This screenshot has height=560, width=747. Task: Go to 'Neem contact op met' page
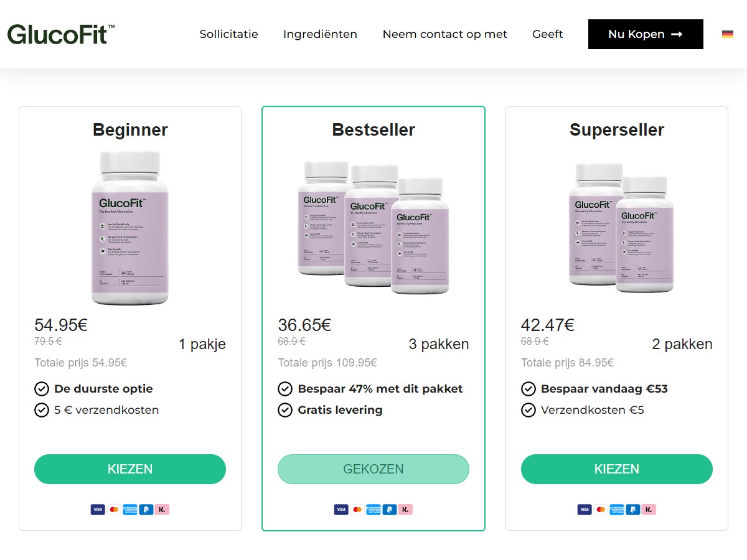(x=445, y=34)
